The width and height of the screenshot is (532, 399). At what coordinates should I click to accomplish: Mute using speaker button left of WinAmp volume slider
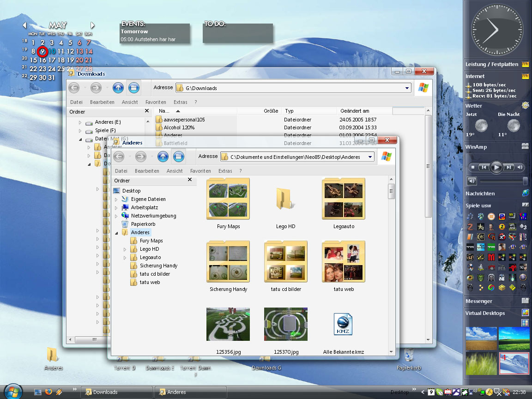click(472, 181)
